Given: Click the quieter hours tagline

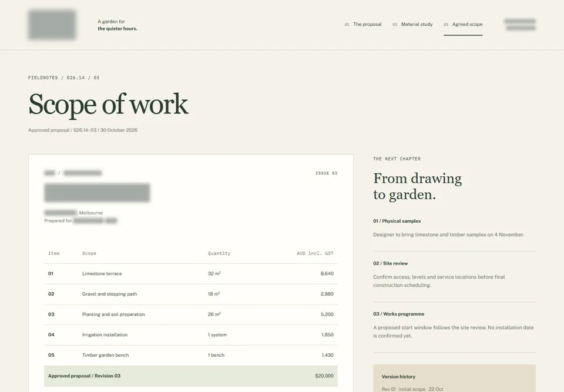Looking at the screenshot, I should 117,28.
